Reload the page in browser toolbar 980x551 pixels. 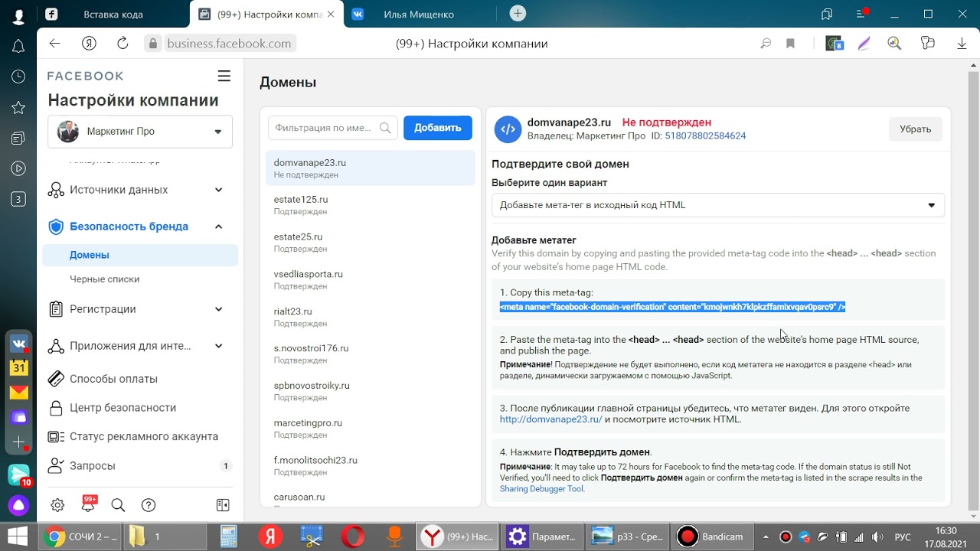(x=122, y=44)
